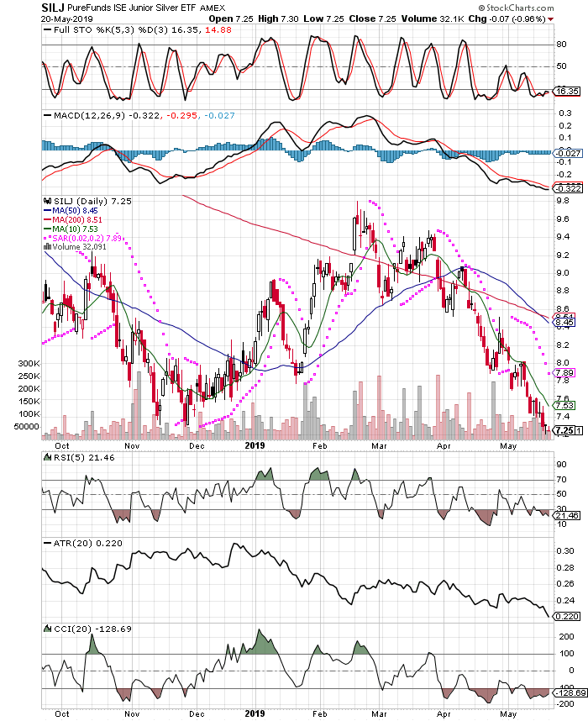This screenshot has width=588, height=721.
Task: Click the 20-May-2019 date label
Action: pyautogui.click(x=67, y=18)
